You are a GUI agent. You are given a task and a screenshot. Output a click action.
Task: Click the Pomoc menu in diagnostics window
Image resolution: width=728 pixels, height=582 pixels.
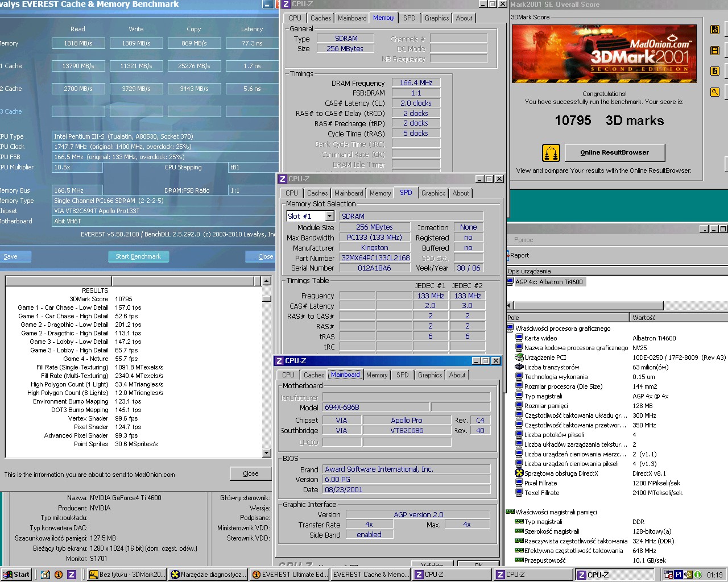tap(523, 240)
